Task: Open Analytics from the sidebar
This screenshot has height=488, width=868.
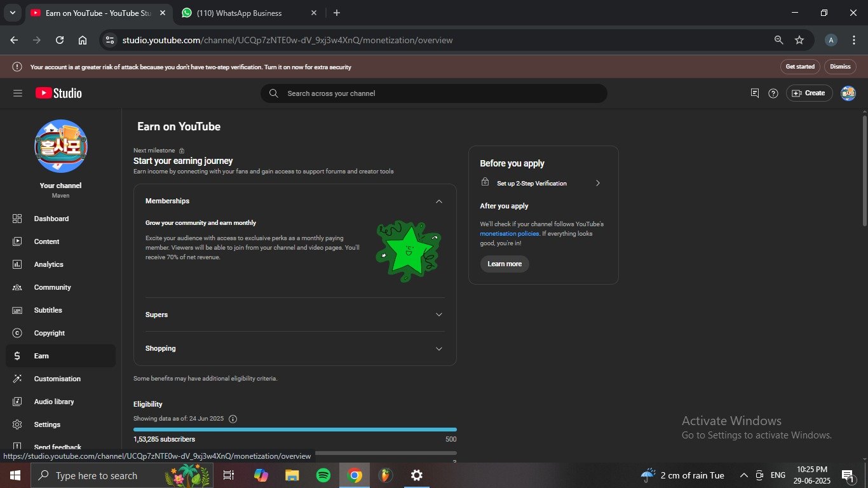Action: pos(48,264)
